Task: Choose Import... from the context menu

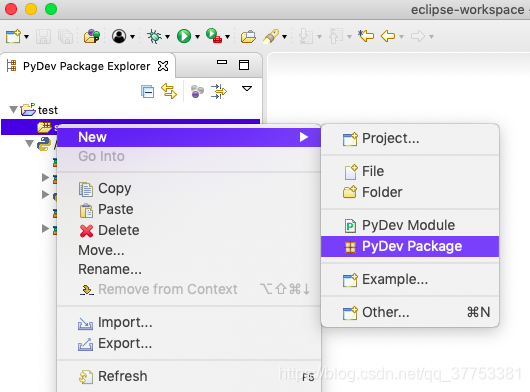Action: pyautogui.click(x=189, y=323)
